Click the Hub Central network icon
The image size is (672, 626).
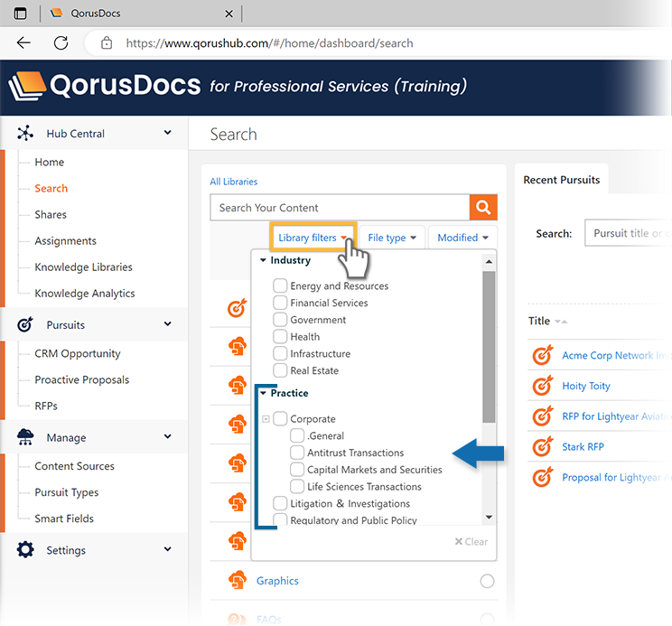tap(25, 134)
